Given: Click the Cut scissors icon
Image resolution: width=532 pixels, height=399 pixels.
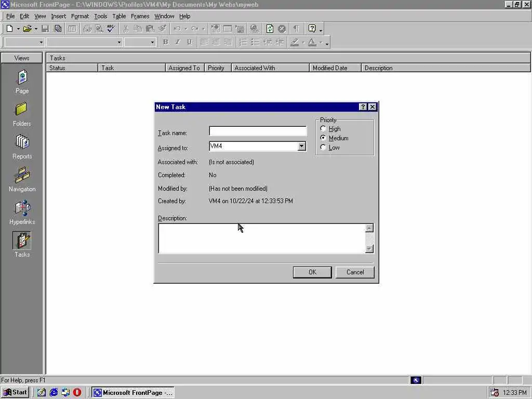Looking at the screenshot, I should pyautogui.click(x=126, y=29).
